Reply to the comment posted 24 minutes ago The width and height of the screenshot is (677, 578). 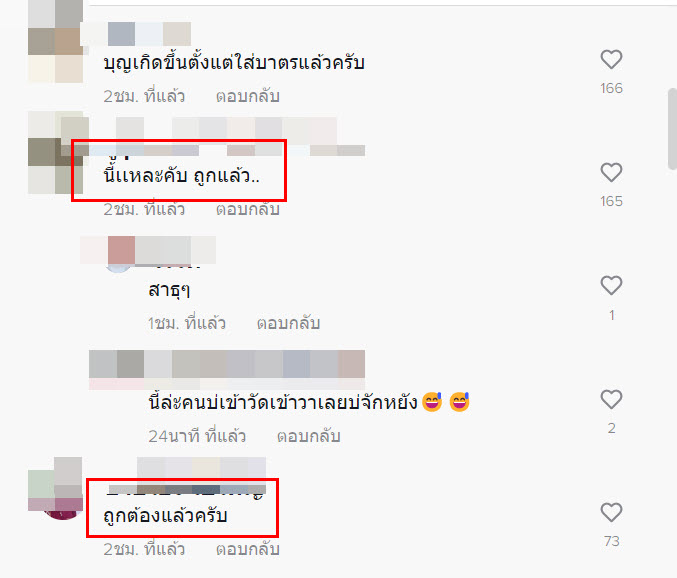click(x=308, y=436)
